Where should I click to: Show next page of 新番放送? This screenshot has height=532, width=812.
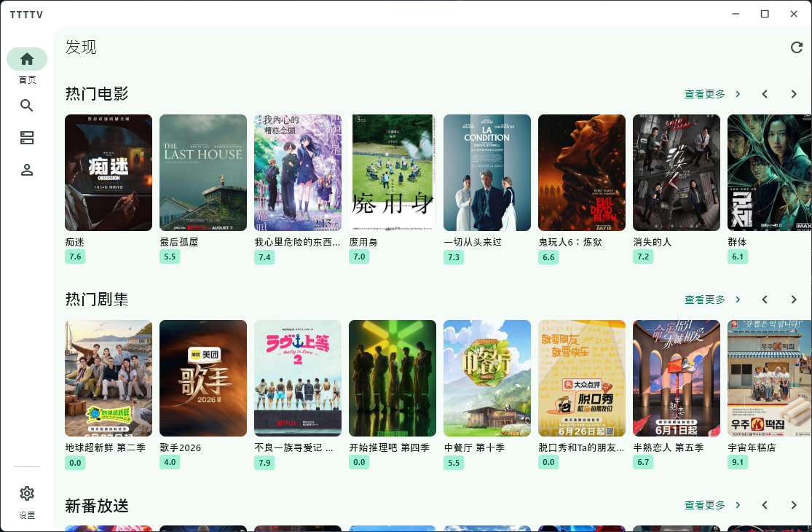[794, 505]
